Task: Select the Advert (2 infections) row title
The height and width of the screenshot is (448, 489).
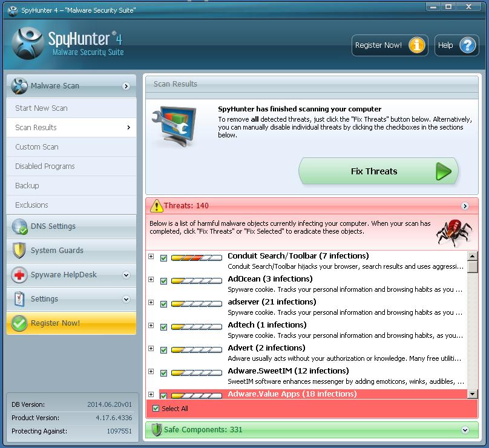Action: point(266,348)
